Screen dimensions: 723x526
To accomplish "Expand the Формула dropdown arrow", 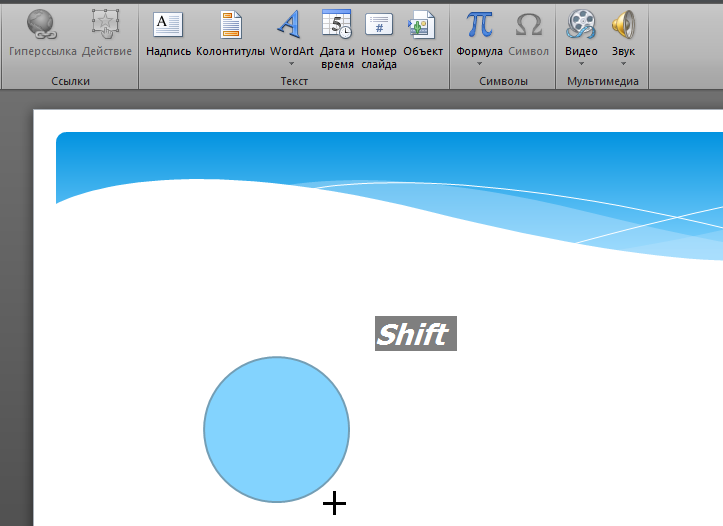I will [479, 64].
